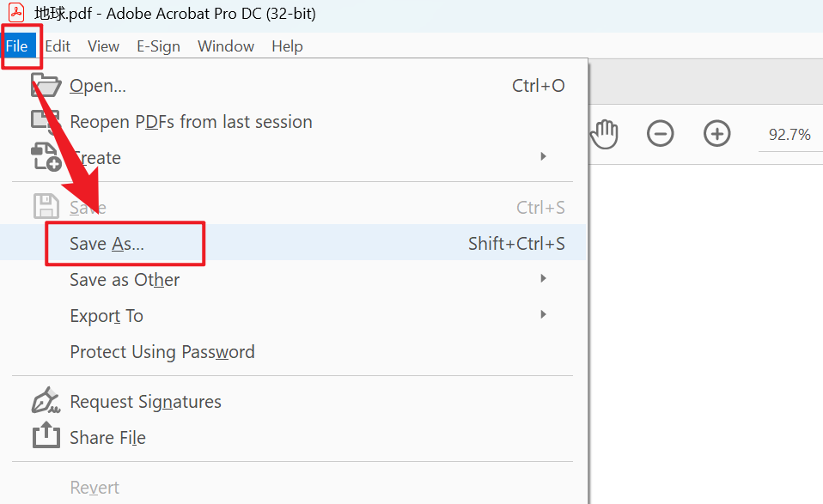Click the Open folder icon
Viewport: 823px width, 504px height.
coord(46,85)
